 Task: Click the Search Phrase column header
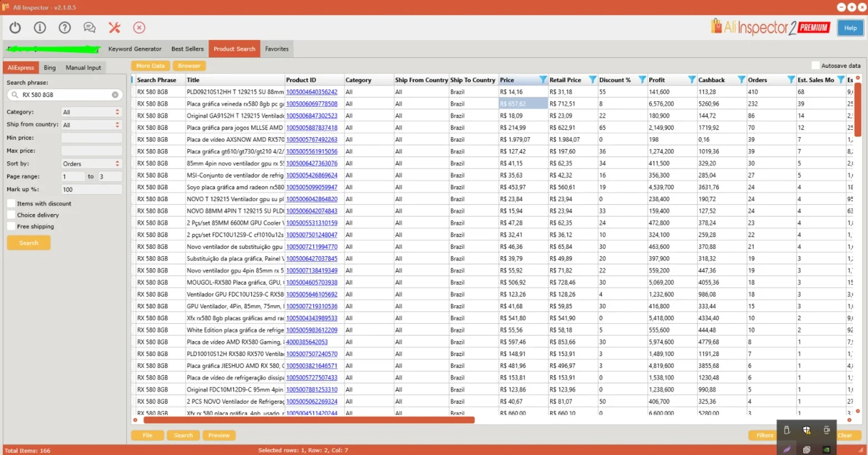click(161, 80)
